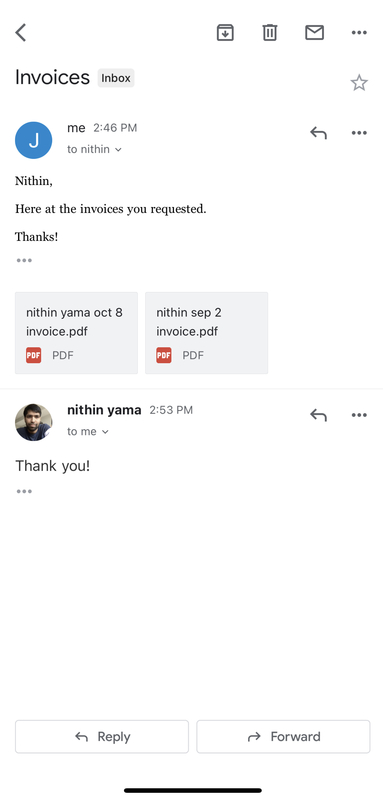Open nithin sep 2 invoice.pdf attachment
The height and width of the screenshot is (800, 383).
pos(207,333)
